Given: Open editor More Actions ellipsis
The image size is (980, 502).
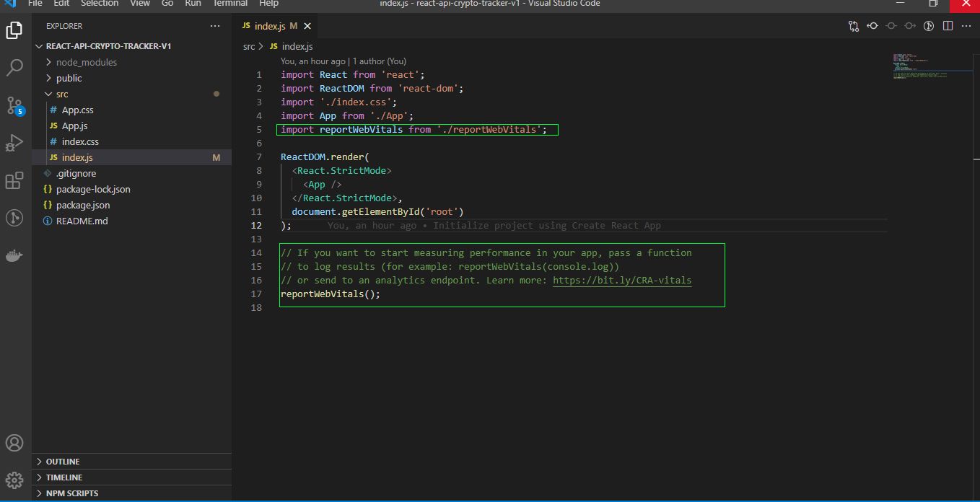Looking at the screenshot, I should click(x=966, y=26).
